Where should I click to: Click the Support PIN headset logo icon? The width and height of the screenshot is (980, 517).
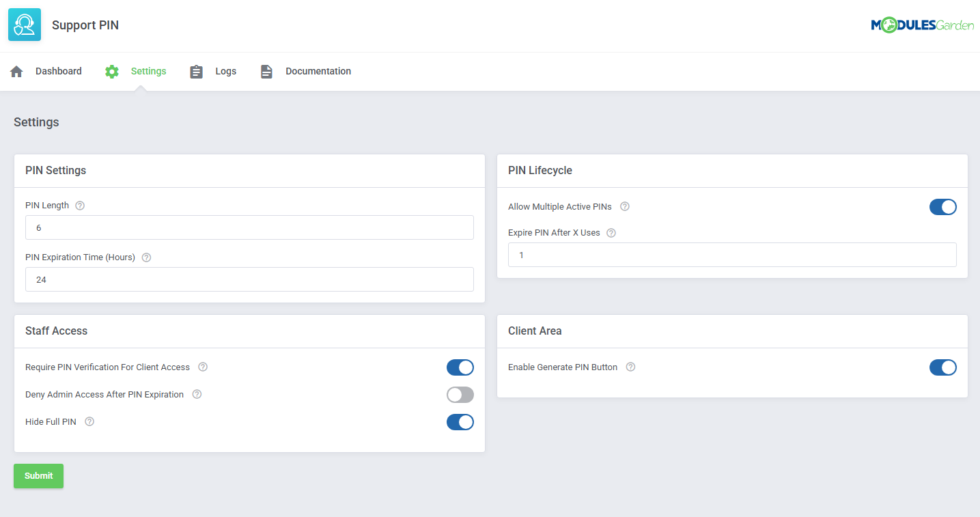[x=25, y=25]
